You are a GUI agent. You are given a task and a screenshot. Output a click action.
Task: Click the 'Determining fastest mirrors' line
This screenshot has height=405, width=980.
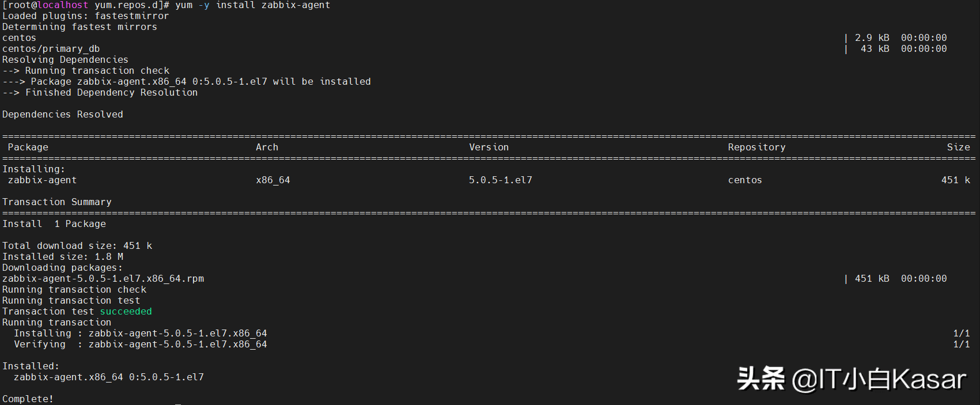pyautogui.click(x=80, y=27)
